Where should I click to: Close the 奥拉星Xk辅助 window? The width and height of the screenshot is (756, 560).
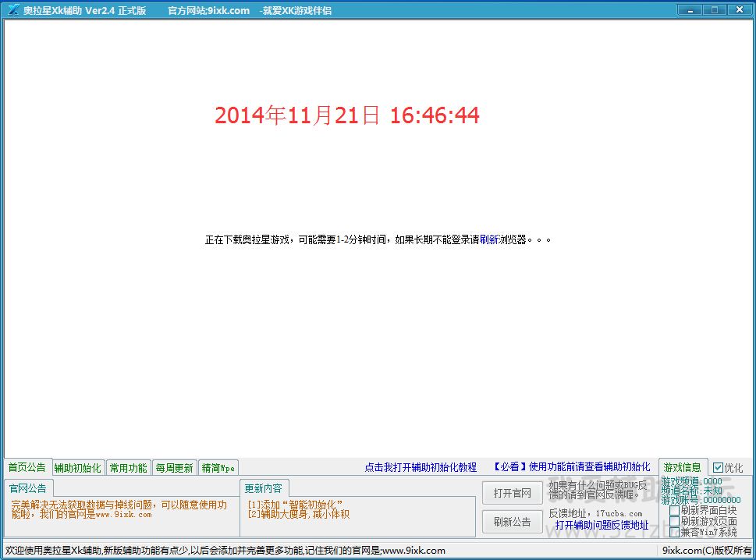tap(739, 9)
